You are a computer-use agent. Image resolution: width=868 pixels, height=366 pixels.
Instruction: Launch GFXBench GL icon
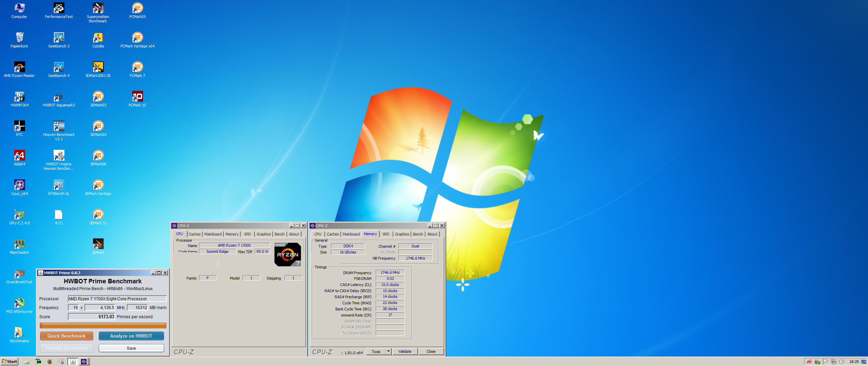pyautogui.click(x=59, y=187)
